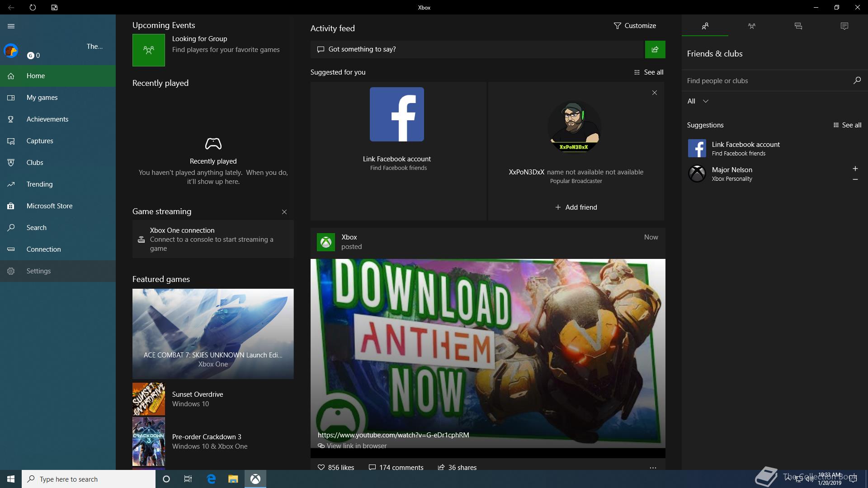Click the 'Got something to say?' field
The height and width of the screenshot is (488, 868).
click(477, 49)
